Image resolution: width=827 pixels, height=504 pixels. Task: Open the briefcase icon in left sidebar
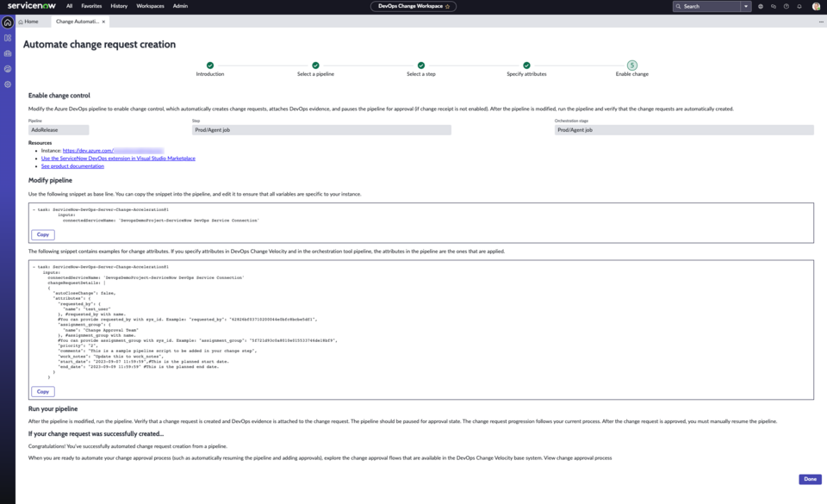[8, 53]
